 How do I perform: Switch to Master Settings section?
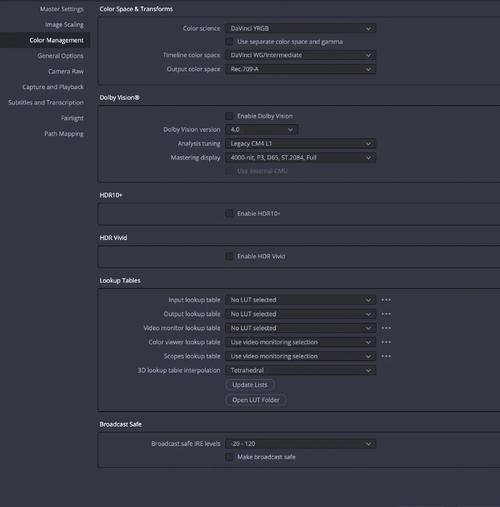tap(62, 9)
